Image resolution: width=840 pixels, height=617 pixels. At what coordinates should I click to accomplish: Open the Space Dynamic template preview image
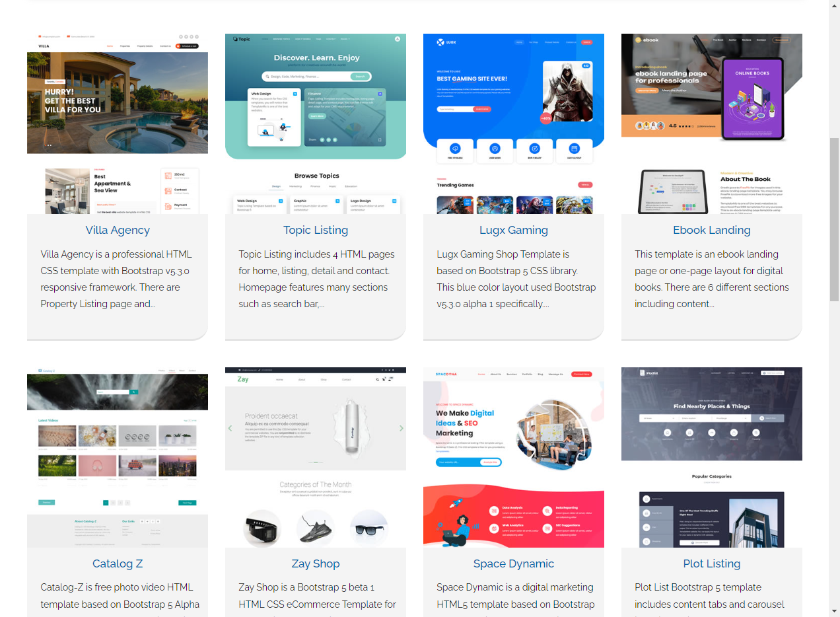514,457
